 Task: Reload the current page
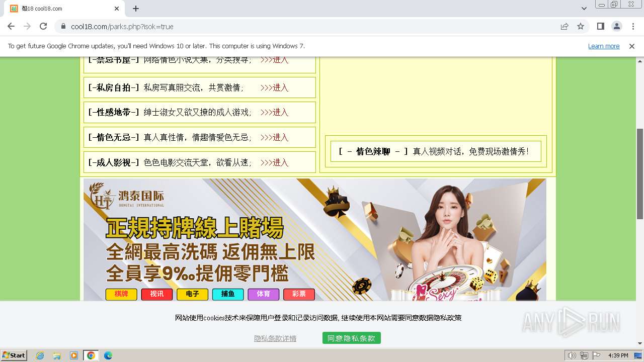[43, 26]
